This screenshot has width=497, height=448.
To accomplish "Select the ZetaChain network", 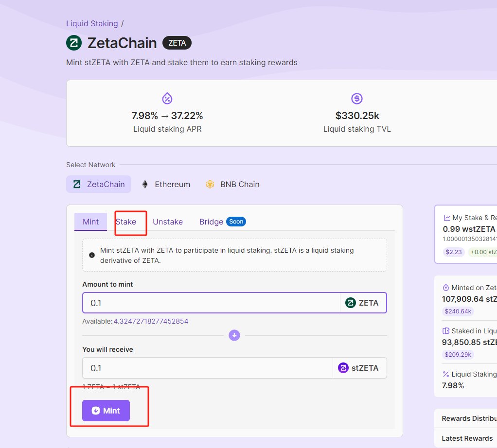I will (99, 184).
